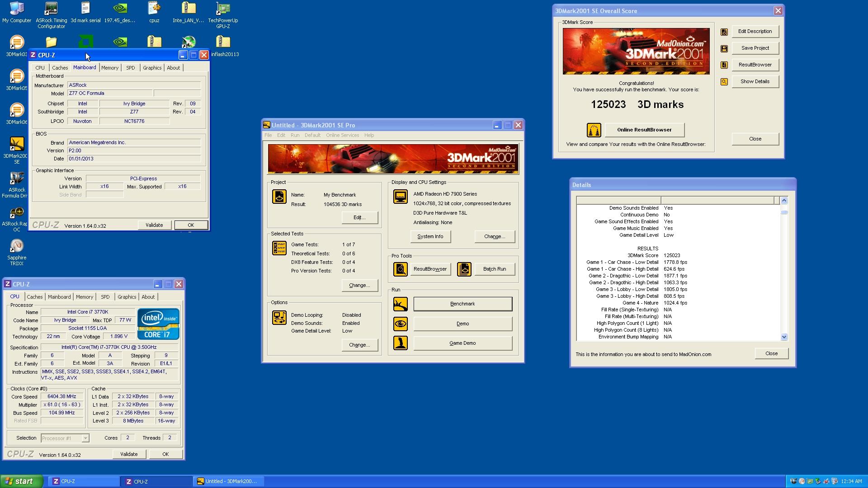The image size is (868, 488).
Task: Open Help menu in 3DMark2001
Action: coord(369,135)
